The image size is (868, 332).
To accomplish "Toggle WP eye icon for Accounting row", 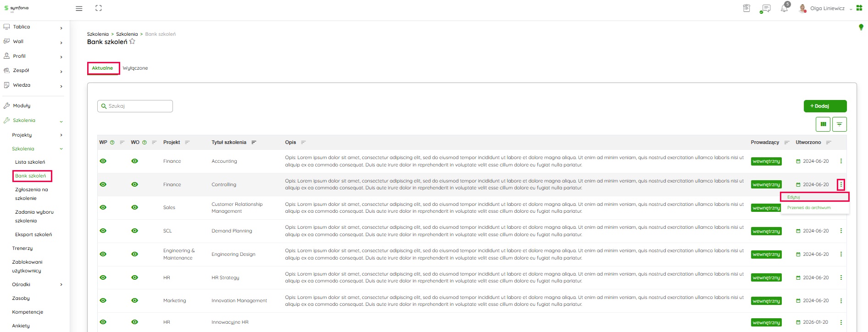I will [x=103, y=161].
